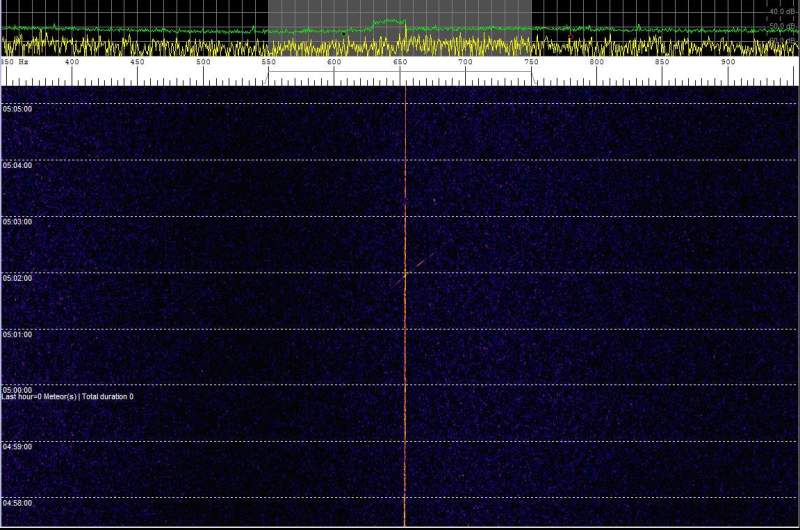Select the 05:04:00 time marker label
Image resolution: width=800 pixels, height=530 pixels.
tap(18, 165)
